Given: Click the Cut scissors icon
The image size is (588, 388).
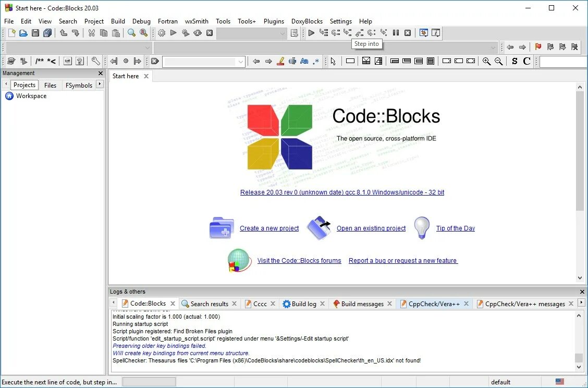Looking at the screenshot, I should [x=92, y=33].
